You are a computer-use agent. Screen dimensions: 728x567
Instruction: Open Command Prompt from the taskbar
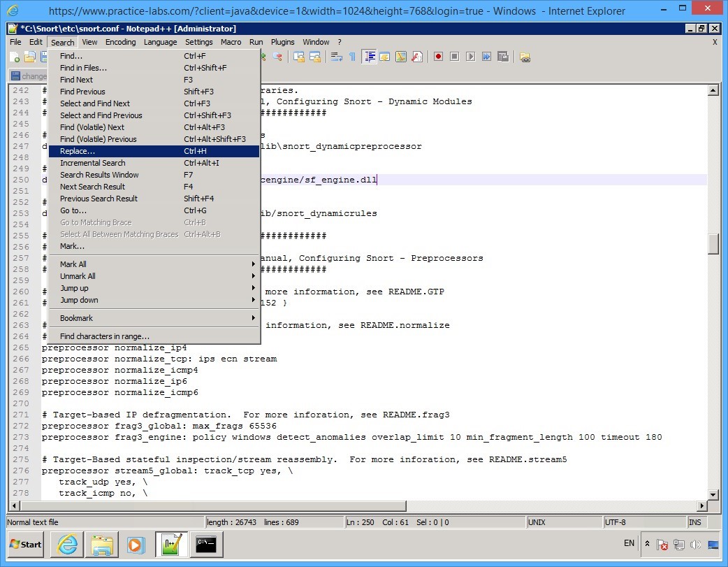coord(206,544)
